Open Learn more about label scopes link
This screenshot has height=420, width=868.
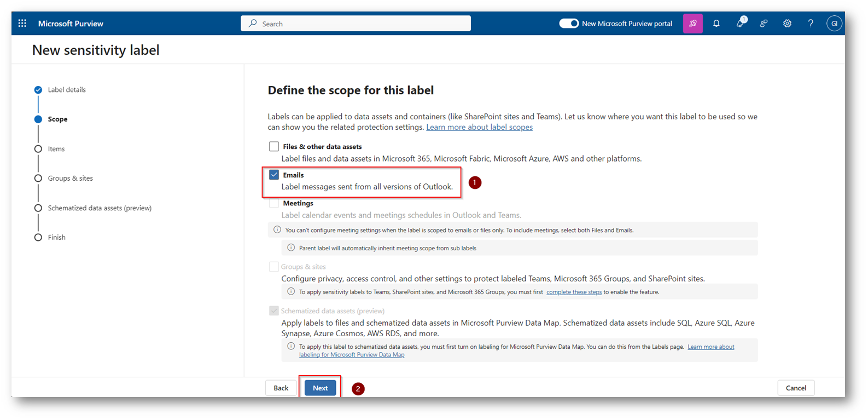click(x=479, y=127)
